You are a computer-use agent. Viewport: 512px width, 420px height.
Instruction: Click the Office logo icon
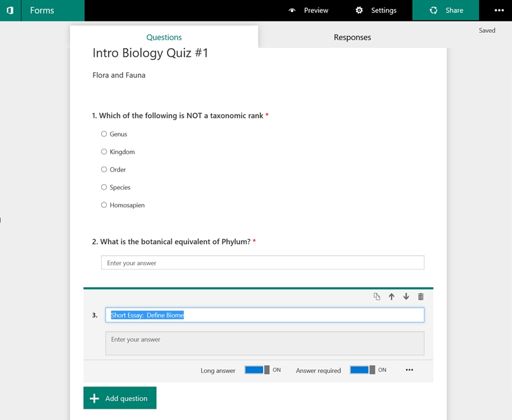tap(10, 11)
